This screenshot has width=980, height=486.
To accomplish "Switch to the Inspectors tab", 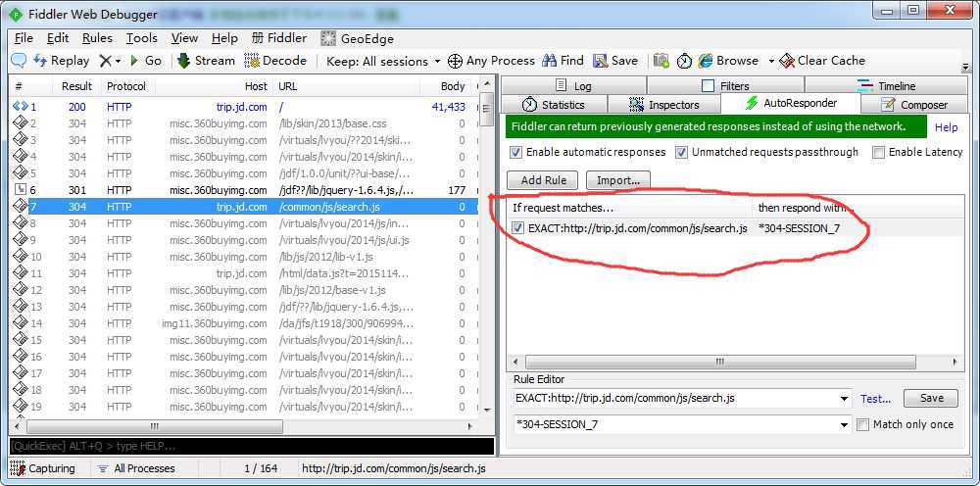I will pyautogui.click(x=663, y=104).
